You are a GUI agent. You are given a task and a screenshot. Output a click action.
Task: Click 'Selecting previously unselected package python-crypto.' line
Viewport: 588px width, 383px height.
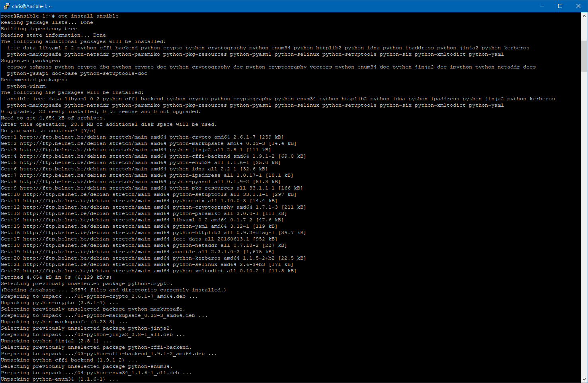point(87,283)
